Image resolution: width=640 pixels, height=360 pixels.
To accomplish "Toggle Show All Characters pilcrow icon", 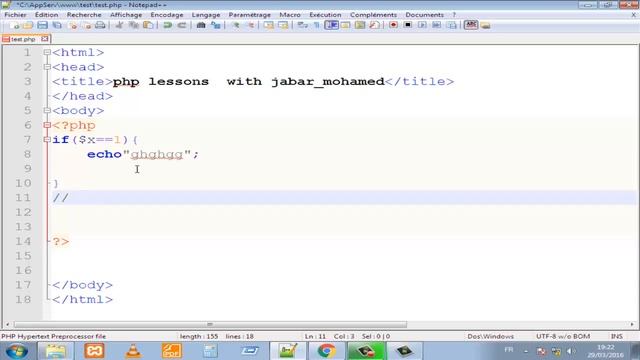I will tap(317, 25).
